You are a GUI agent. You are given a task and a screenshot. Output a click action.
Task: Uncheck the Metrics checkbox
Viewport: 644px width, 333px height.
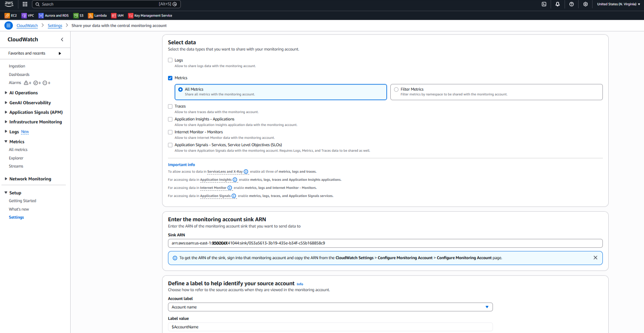[x=170, y=78]
